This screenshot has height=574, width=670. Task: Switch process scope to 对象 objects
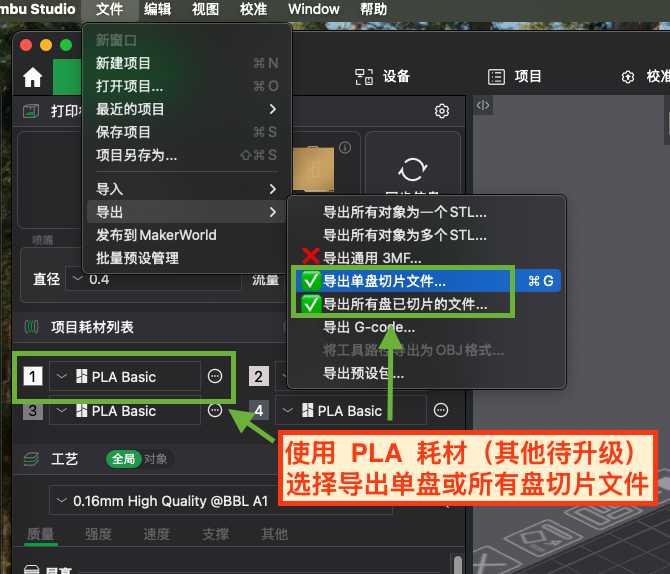pos(156,459)
